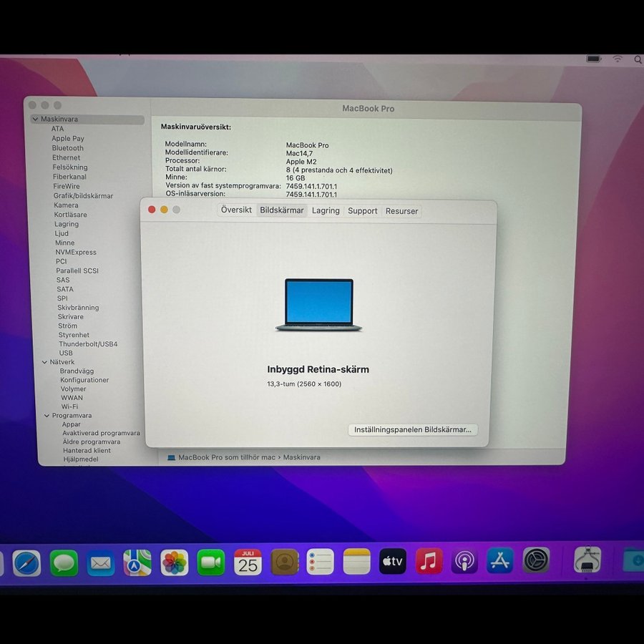Open Spotlight search in the menu bar
644x644 pixels.
tap(638, 59)
